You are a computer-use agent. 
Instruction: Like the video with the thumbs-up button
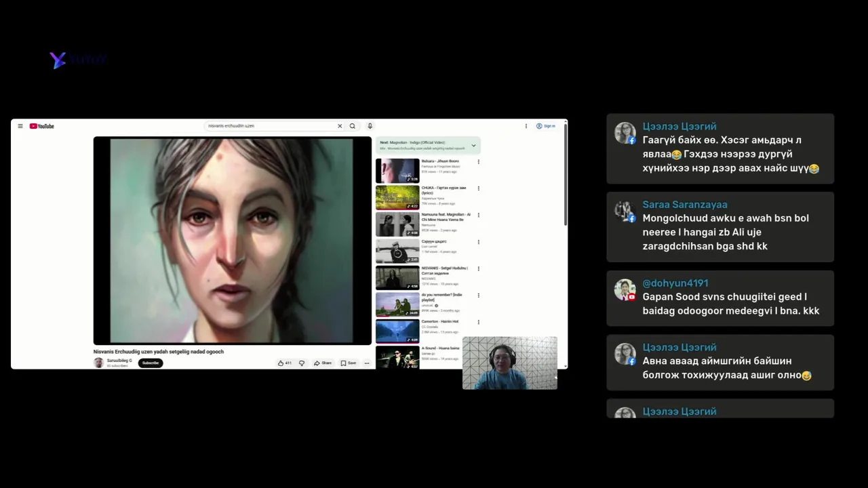click(285, 363)
